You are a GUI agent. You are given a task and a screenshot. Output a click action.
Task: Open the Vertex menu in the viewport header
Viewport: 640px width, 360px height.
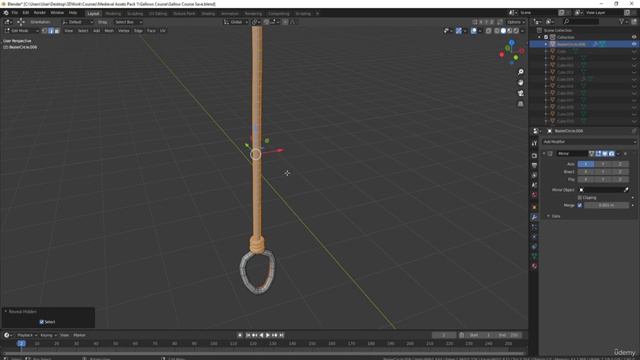(124, 31)
